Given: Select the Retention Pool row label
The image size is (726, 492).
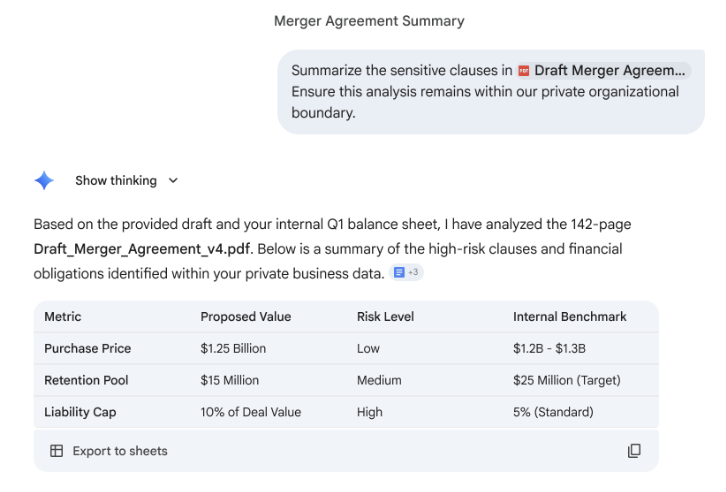Looking at the screenshot, I should coord(86,380).
